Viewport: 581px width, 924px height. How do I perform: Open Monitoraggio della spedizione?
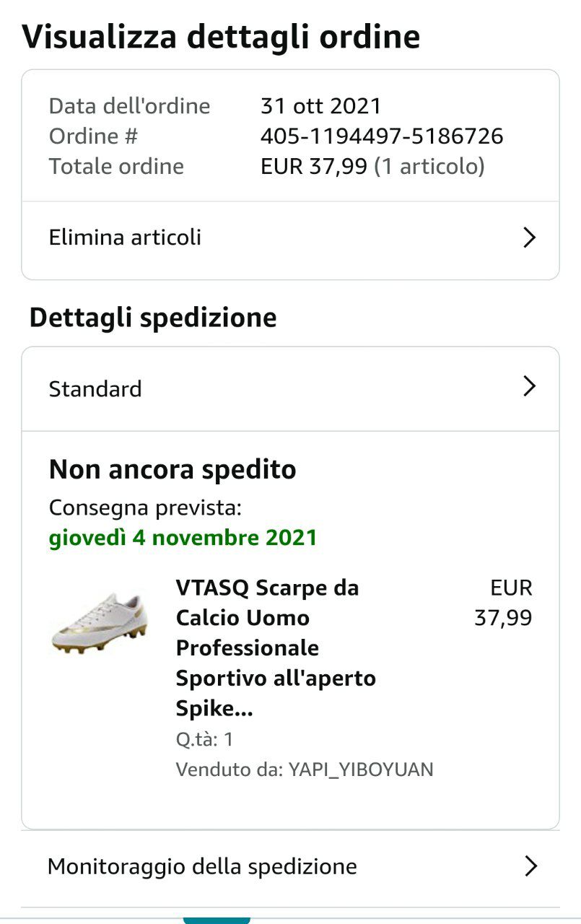pyautogui.click(x=202, y=866)
